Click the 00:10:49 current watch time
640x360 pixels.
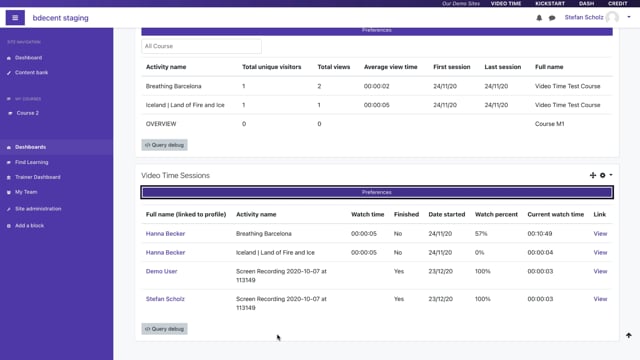[540, 233]
